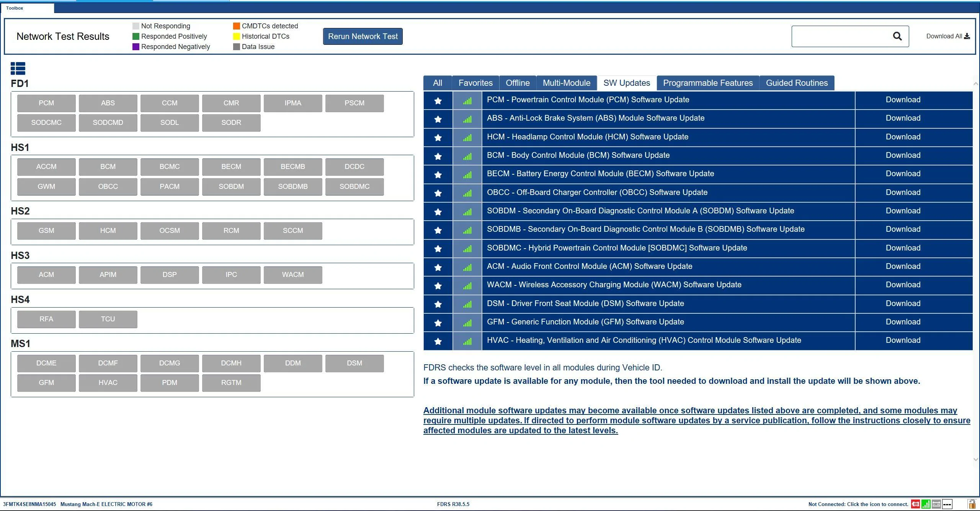
Task: Select the SODCMC module button
Action: click(x=46, y=123)
